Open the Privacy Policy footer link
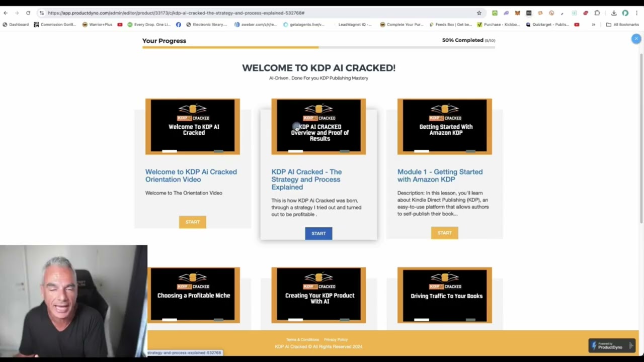644x362 pixels. click(x=336, y=340)
